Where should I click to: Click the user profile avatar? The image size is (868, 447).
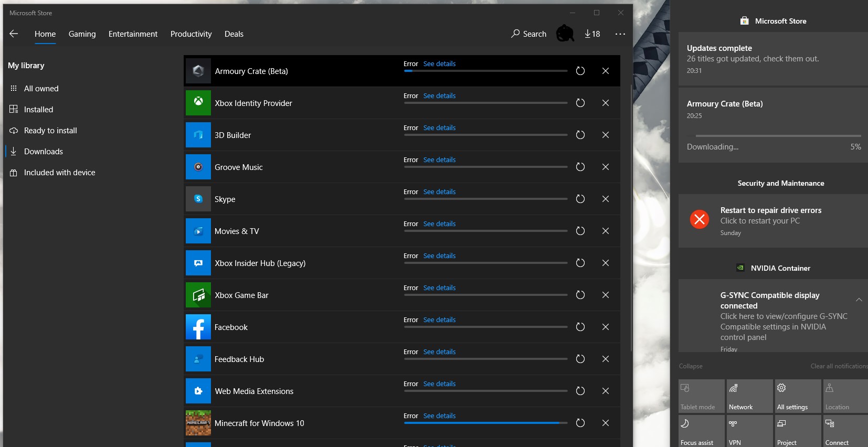click(x=565, y=34)
